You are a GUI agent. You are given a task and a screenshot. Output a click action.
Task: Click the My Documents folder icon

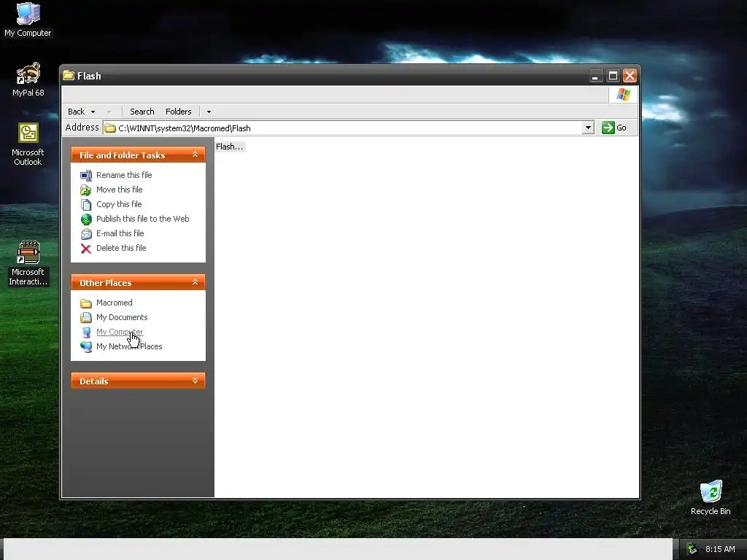pyautogui.click(x=86, y=318)
